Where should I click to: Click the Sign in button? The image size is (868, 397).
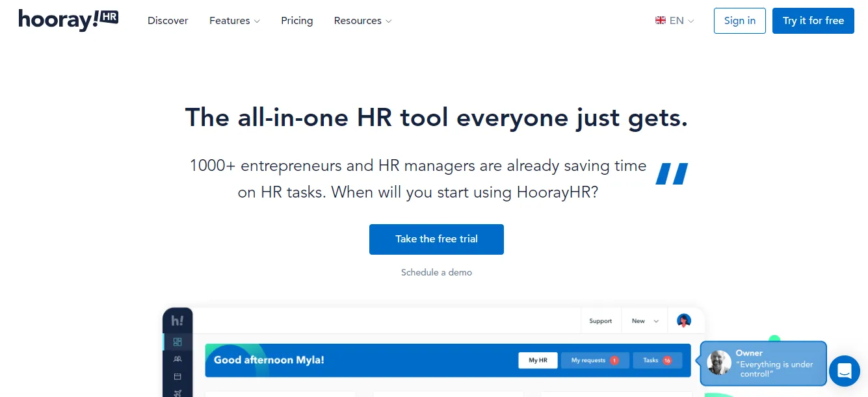740,21
